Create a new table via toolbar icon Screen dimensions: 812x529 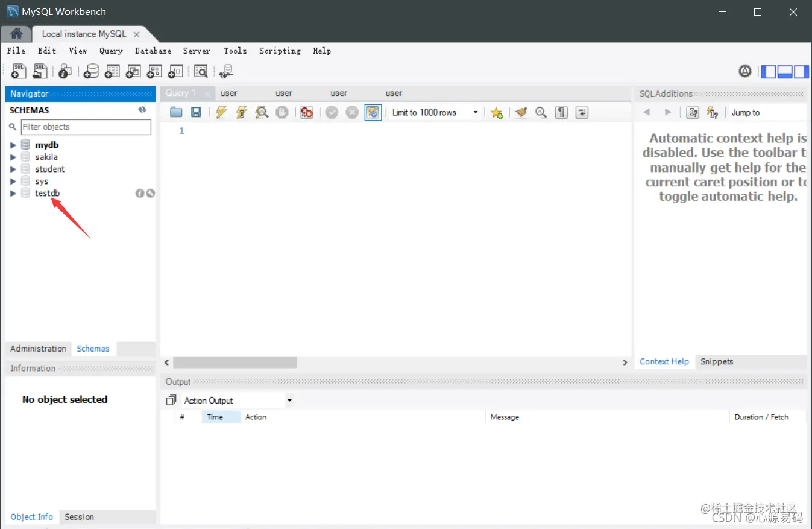[112, 71]
